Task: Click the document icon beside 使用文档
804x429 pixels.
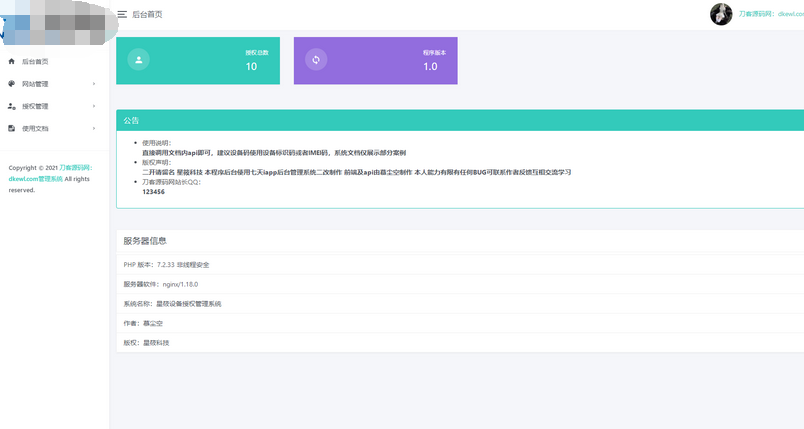Action: pos(12,128)
